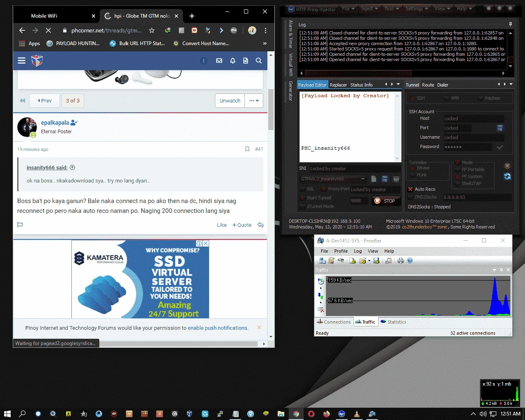Viewport: 525px width, 420px height.
Task: Open the Tool menu dropdown
Action: 392,9
